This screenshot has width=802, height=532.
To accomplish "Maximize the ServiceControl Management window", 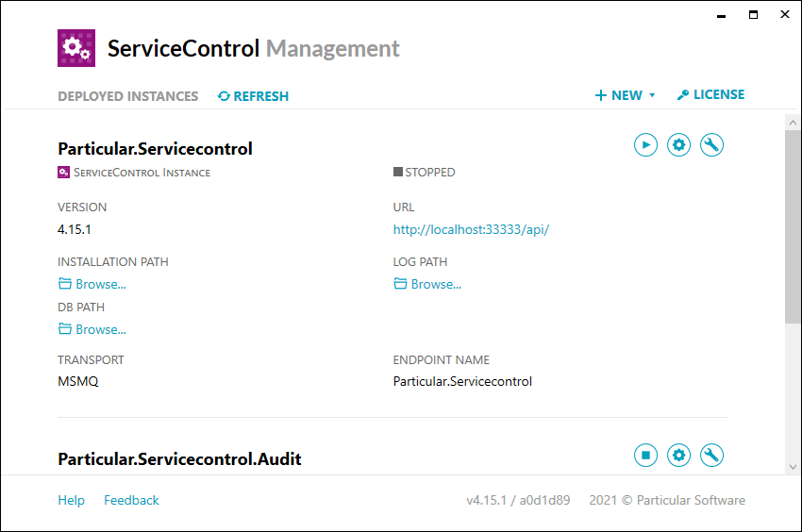I will [x=753, y=15].
